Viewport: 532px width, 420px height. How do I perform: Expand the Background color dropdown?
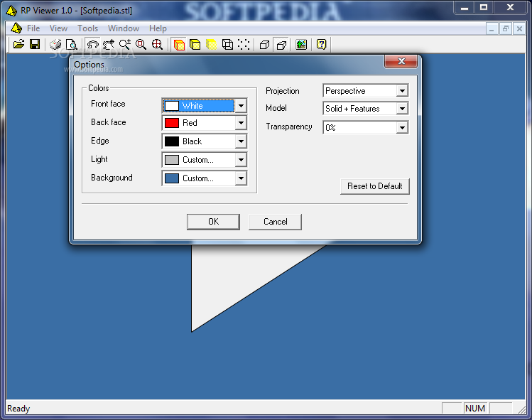pos(241,178)
